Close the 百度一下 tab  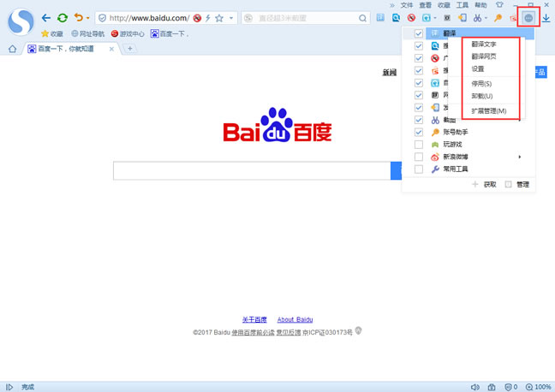pyautogui.click(x=111, y=49)
